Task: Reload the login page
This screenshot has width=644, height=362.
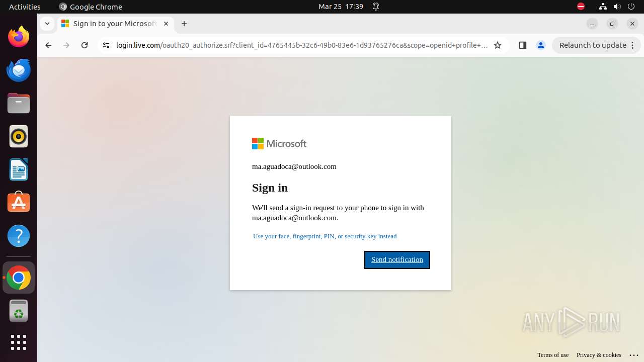Action: coord(85,45)
